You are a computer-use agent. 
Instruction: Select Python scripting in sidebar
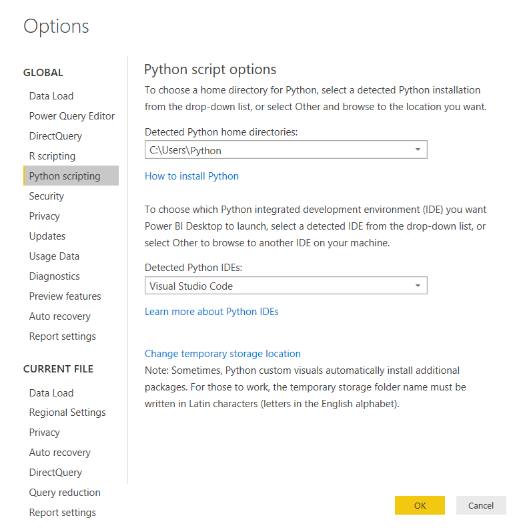pos(71,176)
